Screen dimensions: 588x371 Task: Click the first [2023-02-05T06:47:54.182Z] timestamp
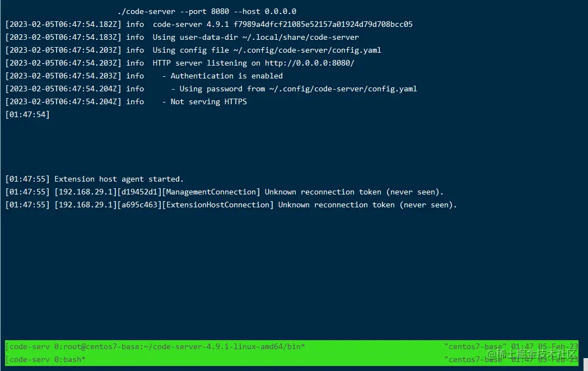[x=63, y=25]
